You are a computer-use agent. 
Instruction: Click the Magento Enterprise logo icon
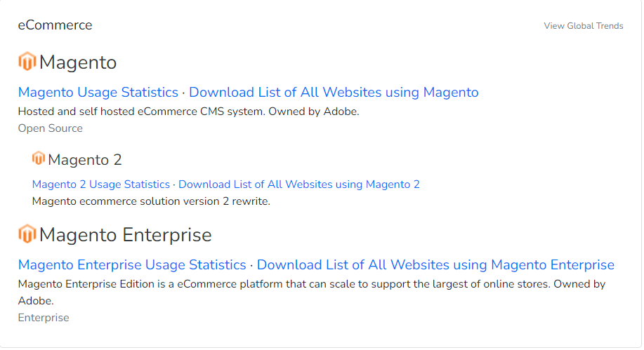point(27,234)
